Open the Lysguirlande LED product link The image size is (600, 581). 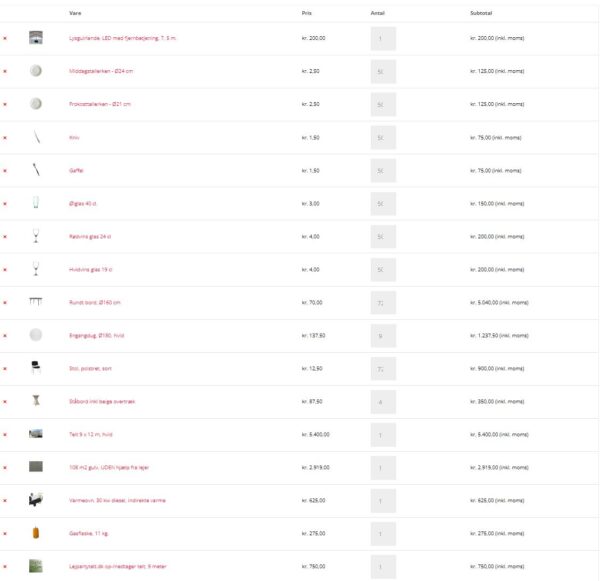(122, 38)
